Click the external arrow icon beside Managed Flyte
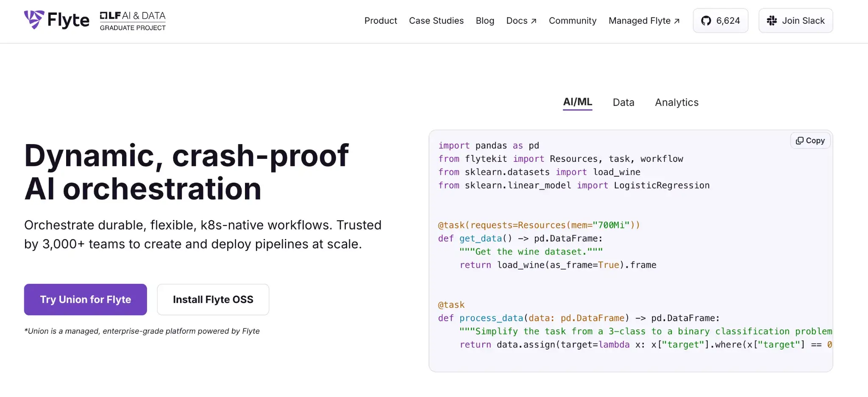 coord(677,21)
